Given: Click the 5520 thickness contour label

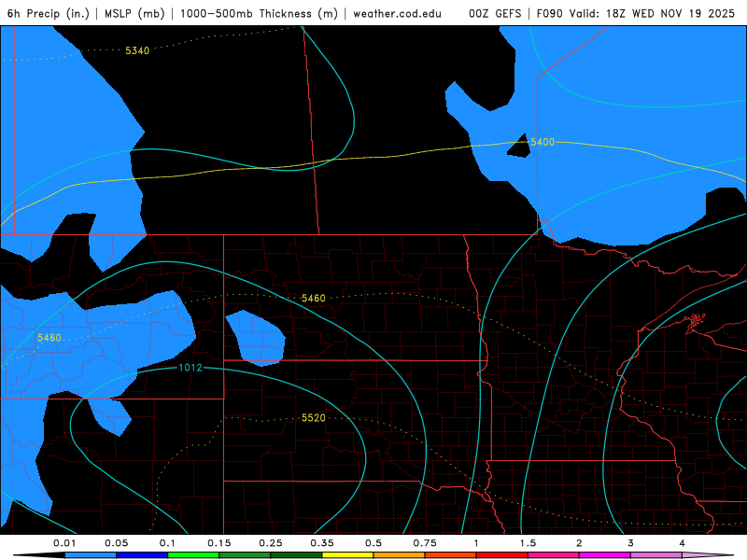Looking at the screenshot, I should pyautogui.click(x=314, y=417).
